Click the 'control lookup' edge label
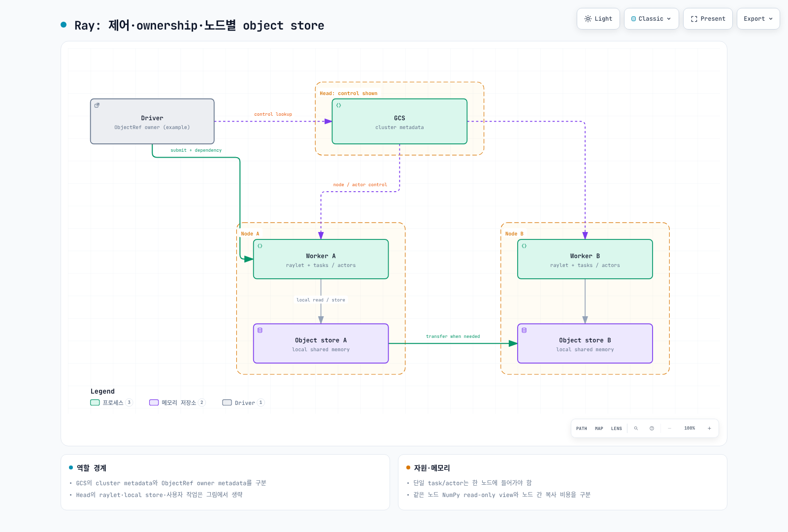The height and width of the screenshot is (532, 788). tap(273, 114)
